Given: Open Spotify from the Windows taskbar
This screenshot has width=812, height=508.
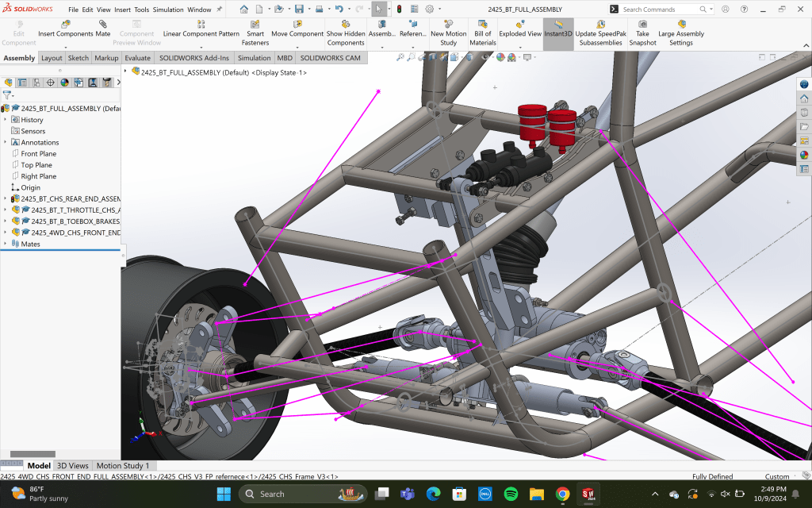Looking at the screenshot, I should pos(511,494).
